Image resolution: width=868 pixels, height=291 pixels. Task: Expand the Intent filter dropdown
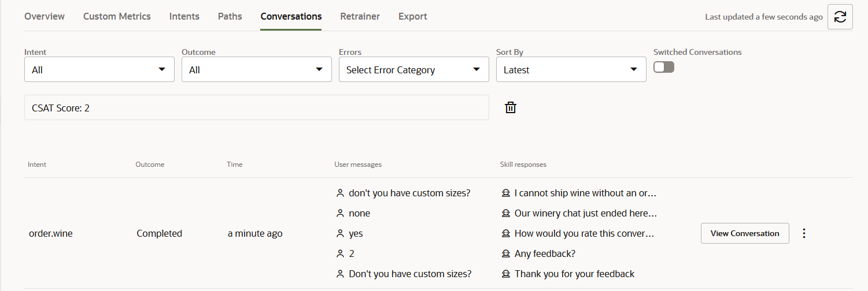tap(99, 70)
